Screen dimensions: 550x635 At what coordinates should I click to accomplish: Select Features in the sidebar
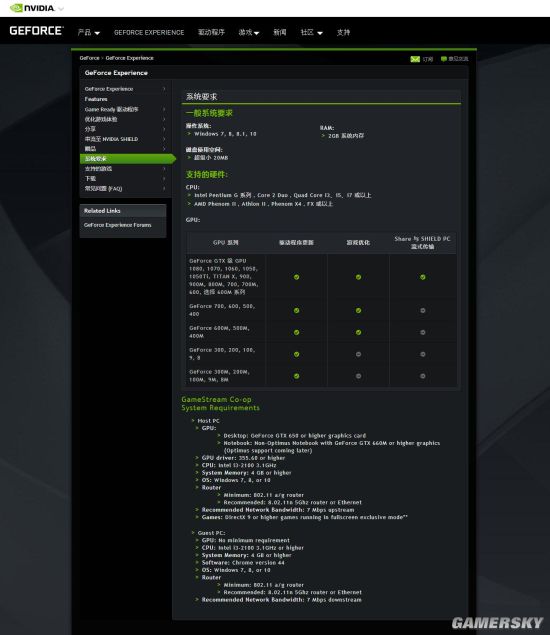point(96,99)
